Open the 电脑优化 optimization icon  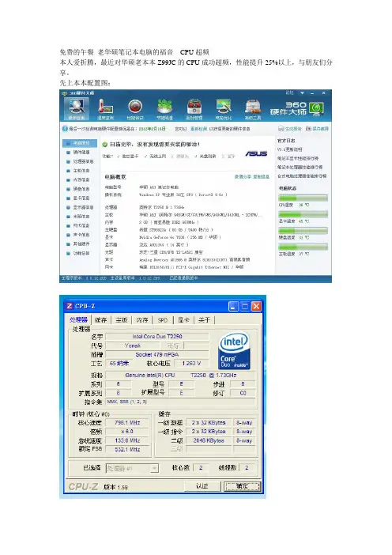(224, 109)
